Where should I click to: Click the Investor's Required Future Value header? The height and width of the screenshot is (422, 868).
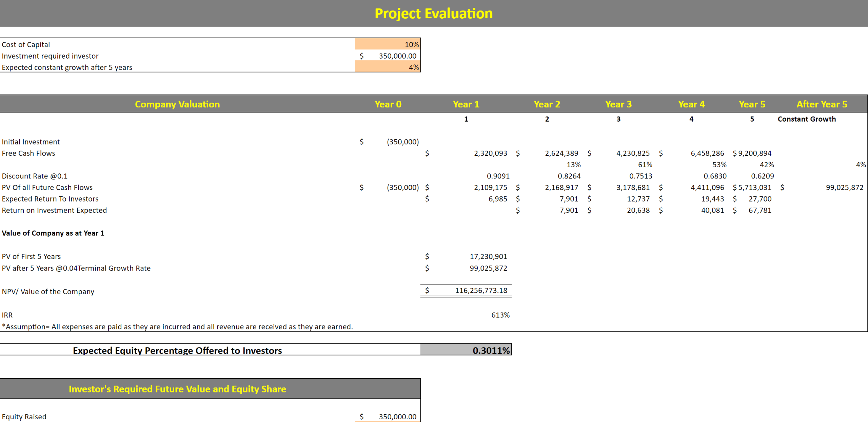pos(177,389)
